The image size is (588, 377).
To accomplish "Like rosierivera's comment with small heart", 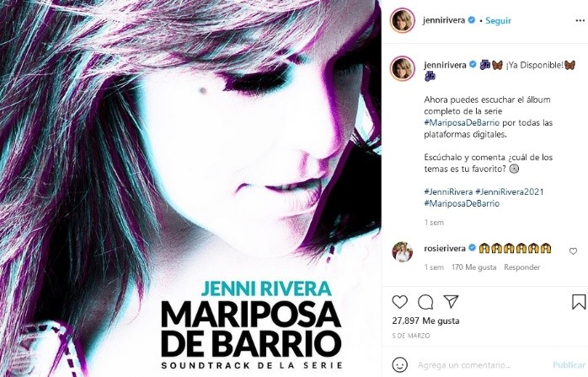I will click(x=573, y=251).
